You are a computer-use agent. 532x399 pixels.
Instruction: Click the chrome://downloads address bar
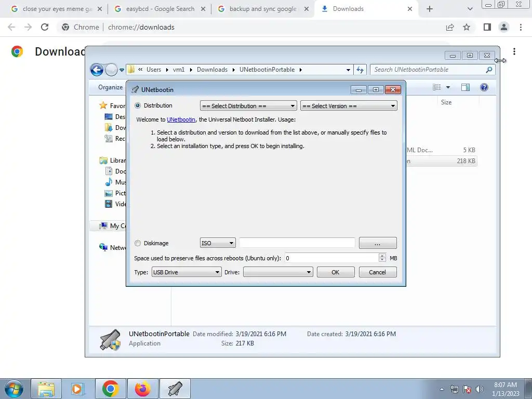click(x=249, y=27)
